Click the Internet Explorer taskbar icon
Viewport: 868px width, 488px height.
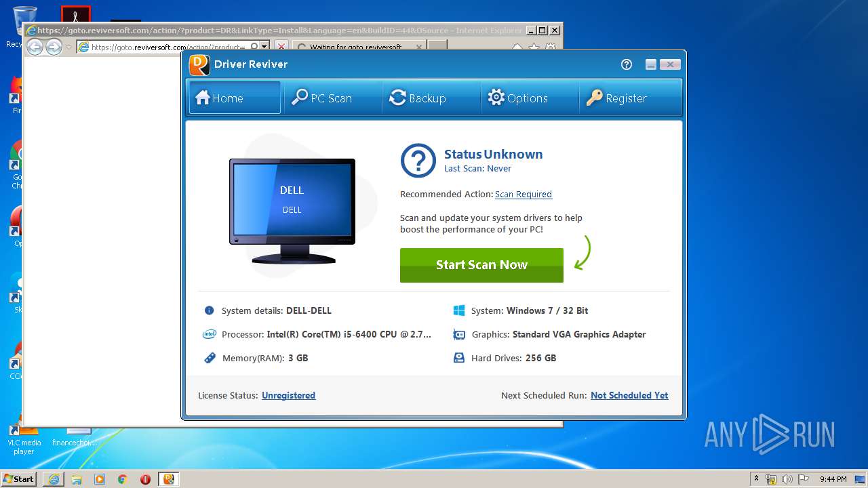(54, 479)
